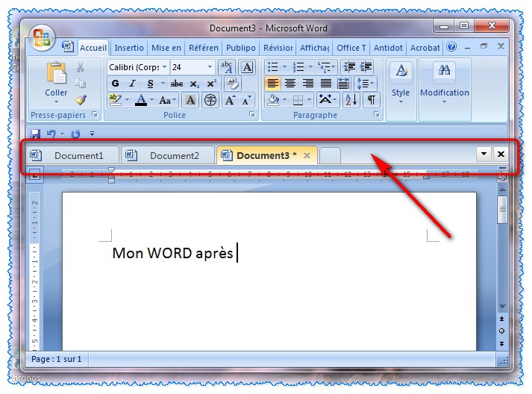Switch to the Antidote tab

pos(388,48)
